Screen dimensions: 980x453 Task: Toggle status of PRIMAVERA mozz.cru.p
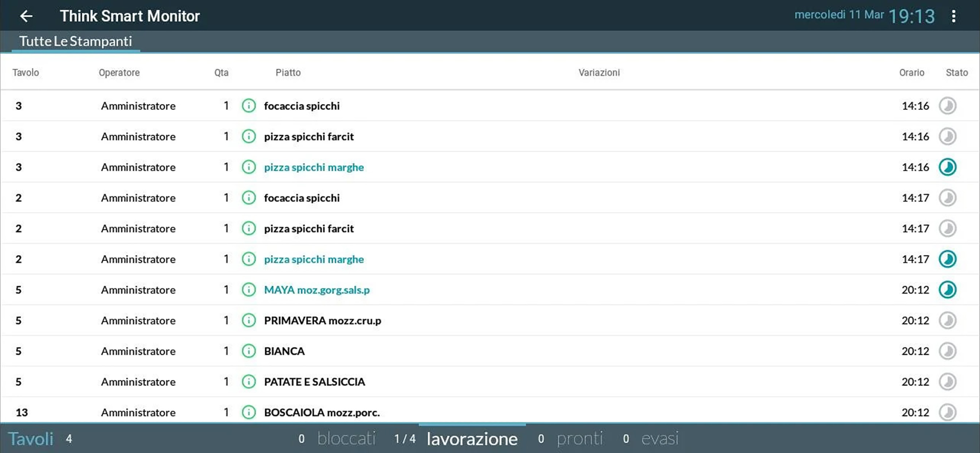click(x=947, y=321)
